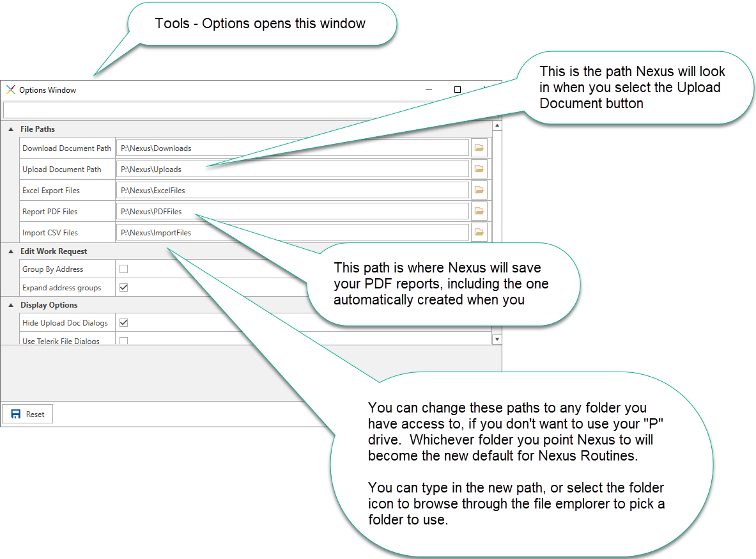Enable Use Telerik File Dialogs checkbox
The image size is (756, 559).
coord(124,341)
